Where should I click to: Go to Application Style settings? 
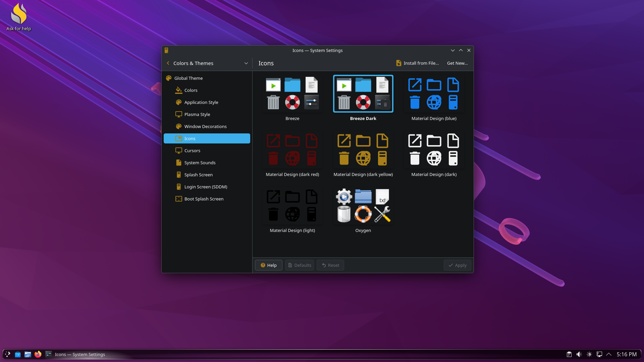pyautogui.click(x=207, y=102)
